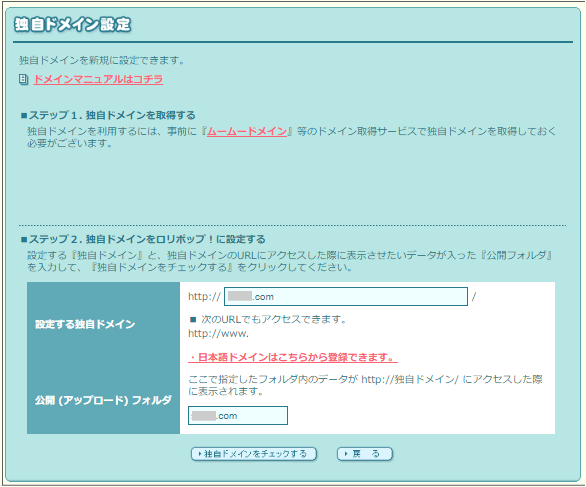Image resolution: width=586 pixels, height=487 pixels.
Task: Click the document icon beside the manual link
Action: (x=24, y=79)
